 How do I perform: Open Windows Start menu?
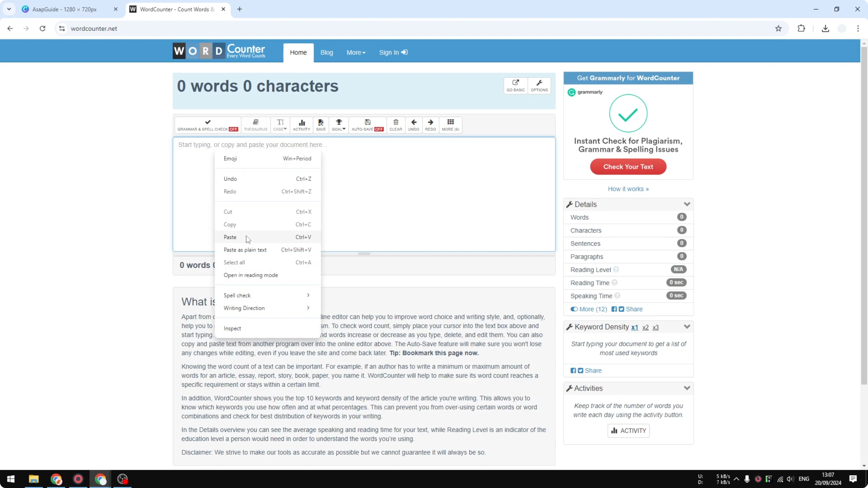point(11,479)
